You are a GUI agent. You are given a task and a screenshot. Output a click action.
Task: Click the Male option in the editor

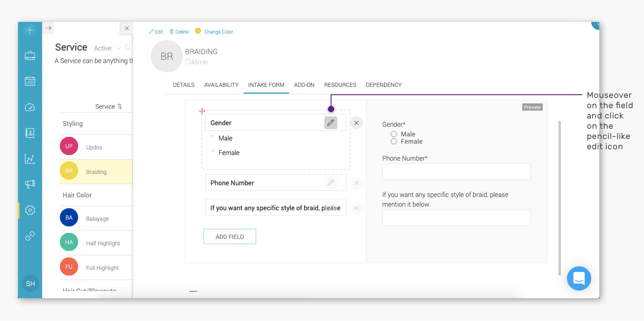coord(225,138)
